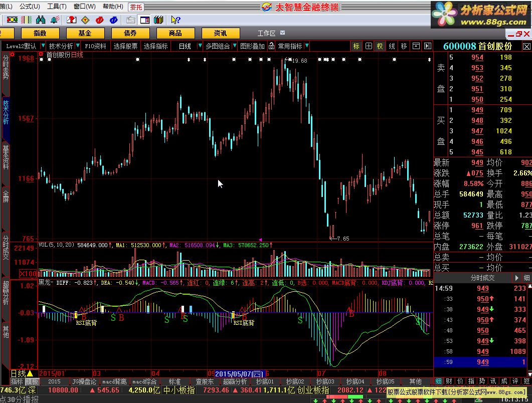Open the 帮助(H) menu
Viewport: 532px width, 403px height.
(113, 7)
